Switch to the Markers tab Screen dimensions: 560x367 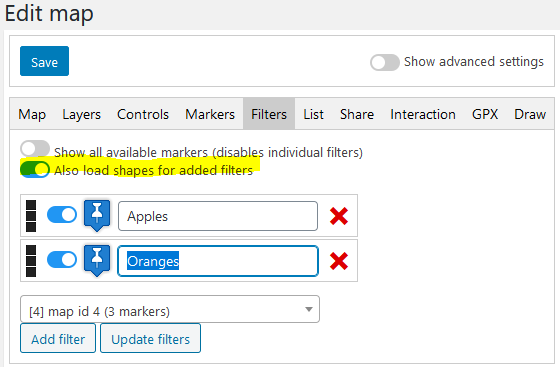pos(210,114)
